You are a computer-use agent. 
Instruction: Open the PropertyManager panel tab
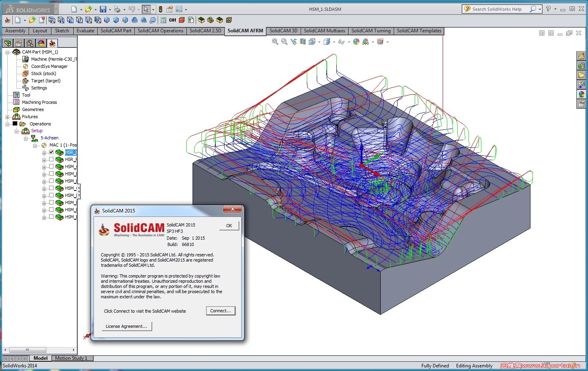pyautogui.click(x=18, y=43)
